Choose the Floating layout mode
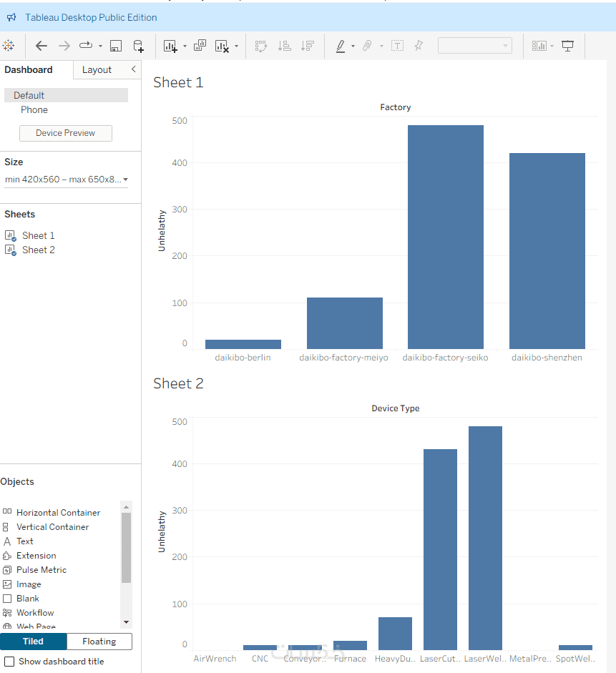This screenshot has height=673, width=616. 99,642
